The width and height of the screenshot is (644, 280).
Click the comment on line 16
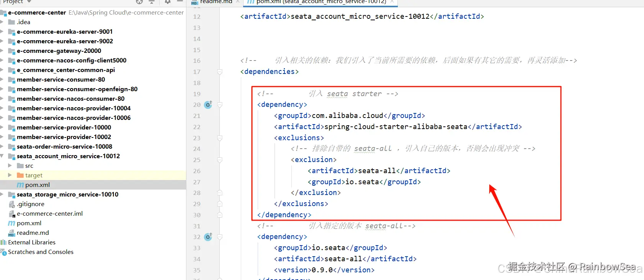click(409, 61)
